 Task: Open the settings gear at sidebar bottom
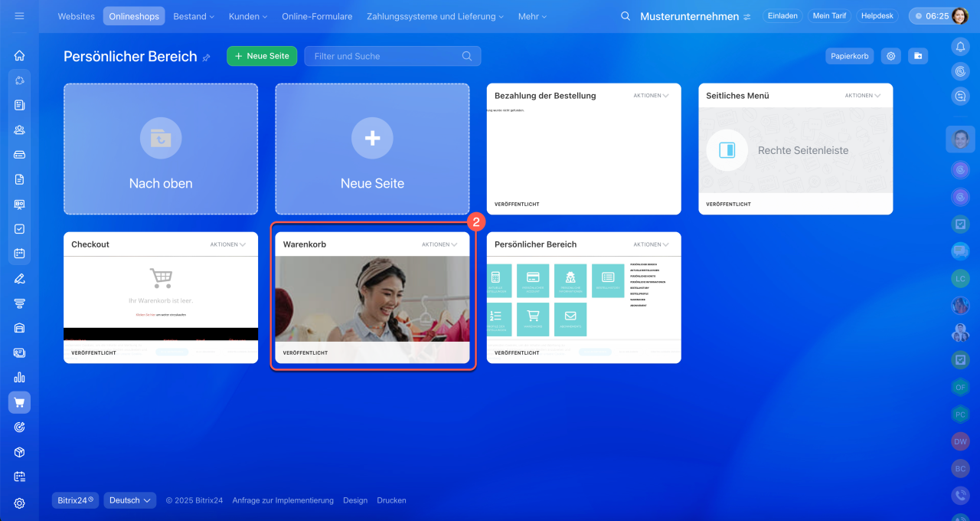19,503
